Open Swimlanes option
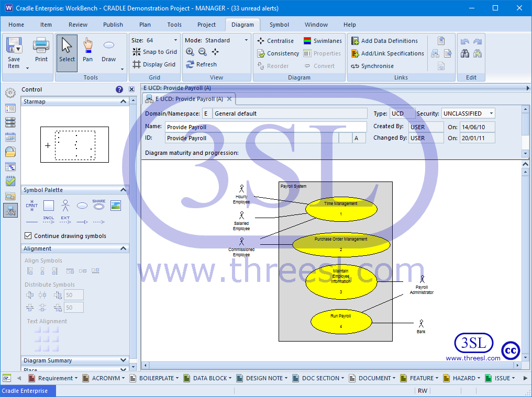Screen dimensions: 532x397 (x=323, y=41)
